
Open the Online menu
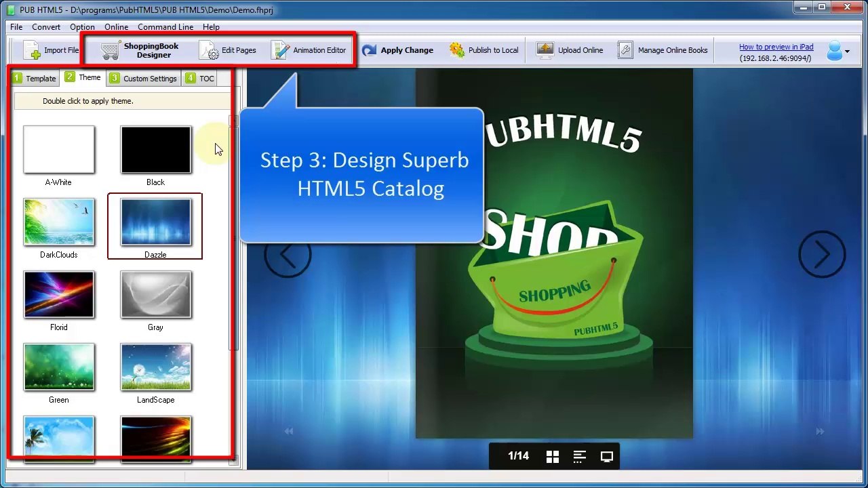coord(116,27)
